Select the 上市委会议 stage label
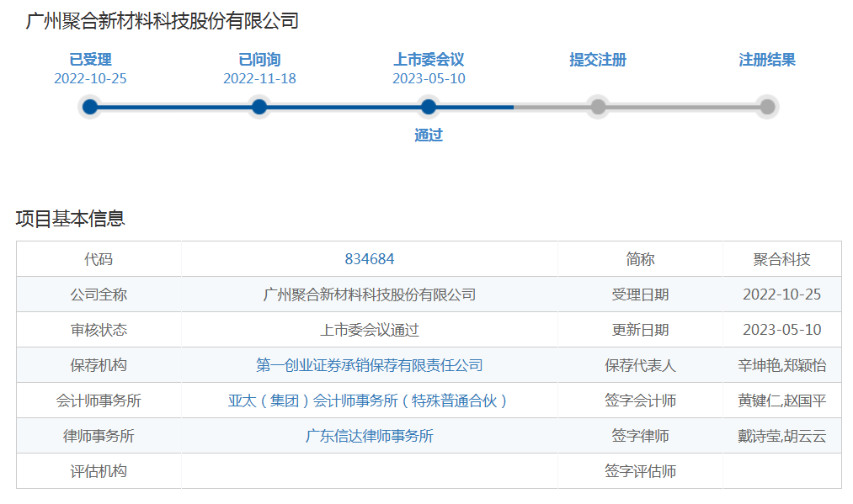The width and height of the screenshot is (853, 504). pos(429,59)
